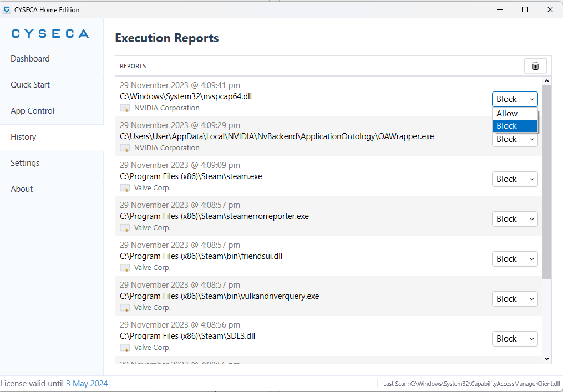
Task: Click the vulkandriverquery.exe file path
Action: click(x=220, y=296)
